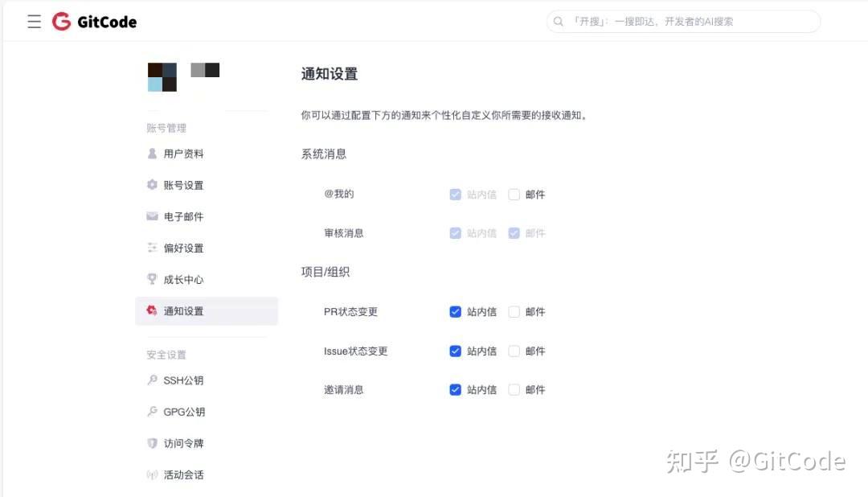Open the 活动会话 section

point(182,474)
